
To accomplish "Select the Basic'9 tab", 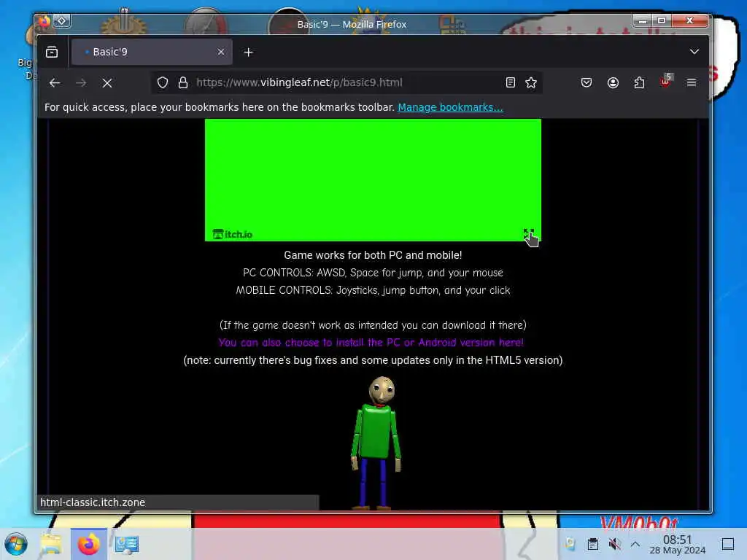I will (152, 52).
